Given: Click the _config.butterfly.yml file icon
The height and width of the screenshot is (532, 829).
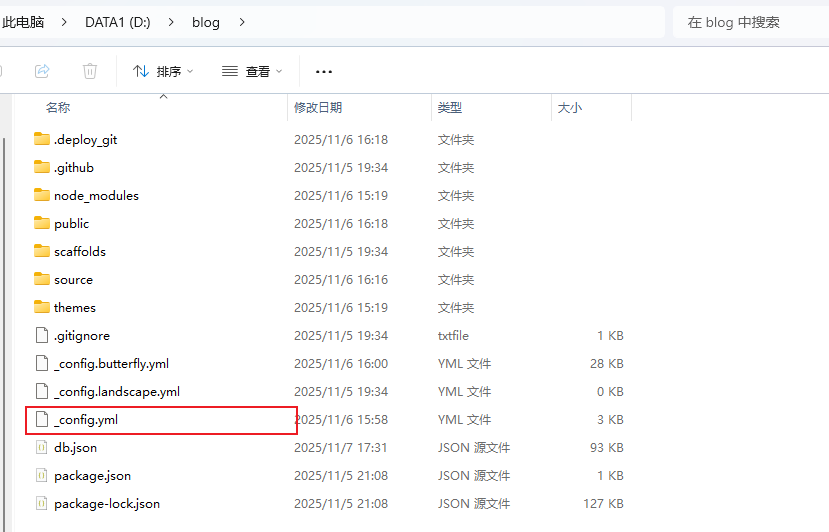Looking at the screenshot, I should pos(42,363).
